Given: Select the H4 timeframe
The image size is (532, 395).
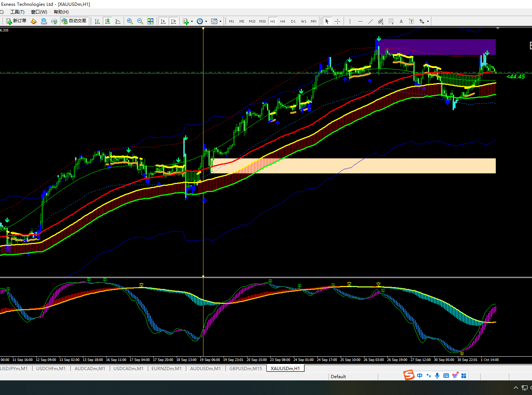Looking at the screenshot, I should click(x=283, y=21).
